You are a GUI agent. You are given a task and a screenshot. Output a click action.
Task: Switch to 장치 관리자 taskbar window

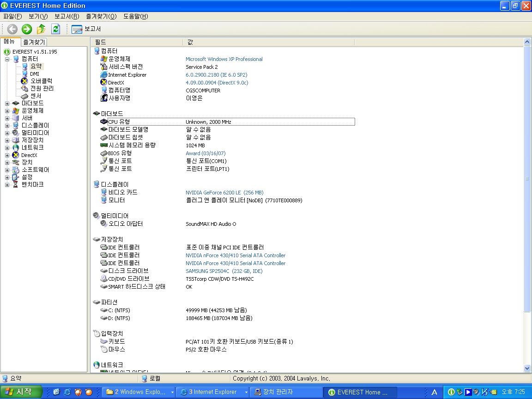click(286, 392)
